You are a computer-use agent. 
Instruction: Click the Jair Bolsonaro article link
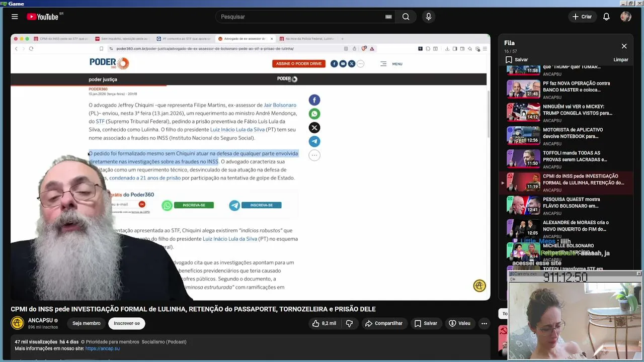280,105
